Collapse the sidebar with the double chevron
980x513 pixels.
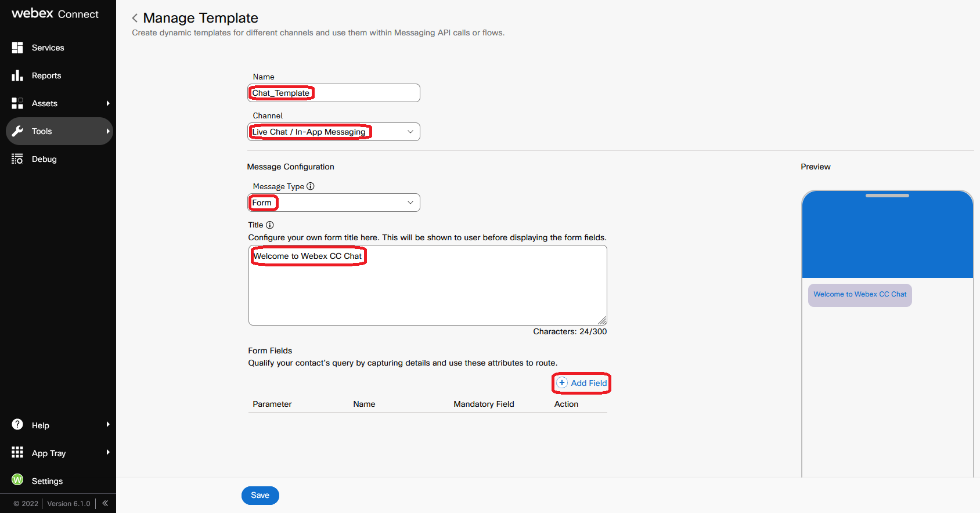(x=105, y=503)
